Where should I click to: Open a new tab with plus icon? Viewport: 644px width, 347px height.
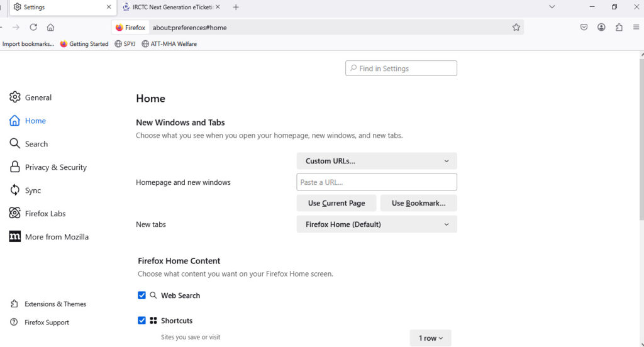pos(236,7)
